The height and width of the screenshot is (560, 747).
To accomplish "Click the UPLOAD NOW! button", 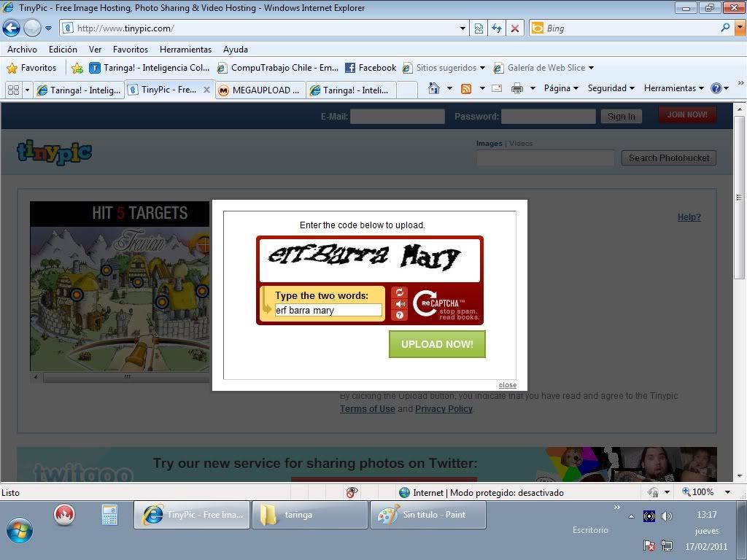I will (x=437, y=344).
